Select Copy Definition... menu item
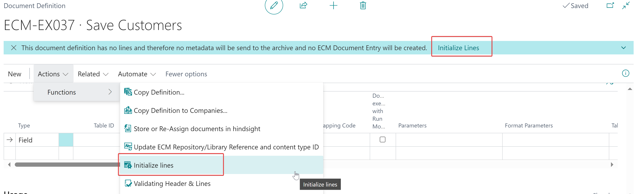The width and height of the screenshot is (644, 194). [x=159, y=92]
